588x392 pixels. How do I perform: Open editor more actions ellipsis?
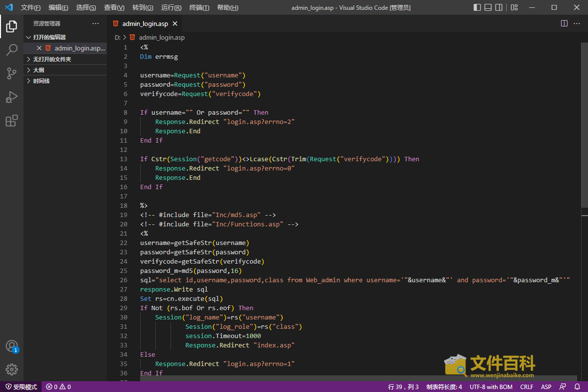coord(578,23)
